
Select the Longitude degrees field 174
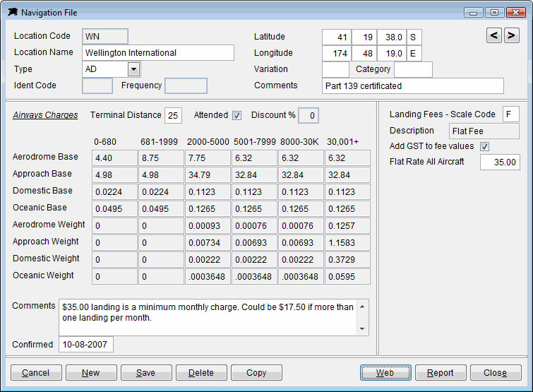337,54
